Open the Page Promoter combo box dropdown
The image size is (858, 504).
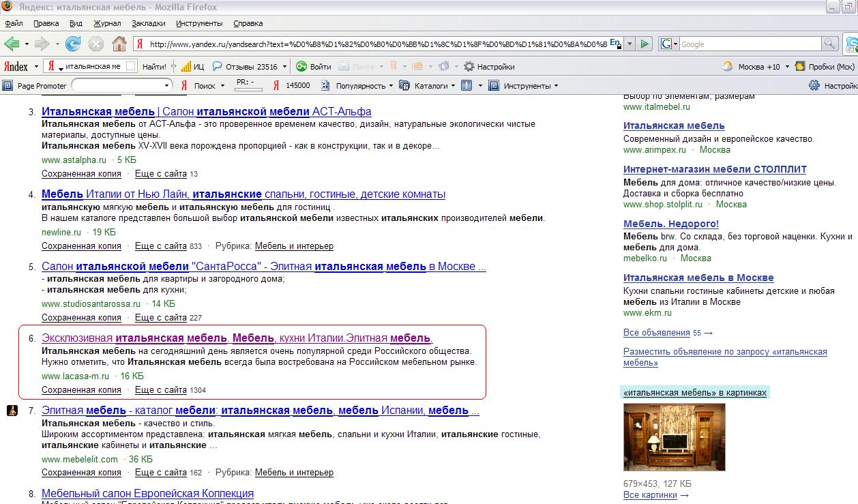167,85
